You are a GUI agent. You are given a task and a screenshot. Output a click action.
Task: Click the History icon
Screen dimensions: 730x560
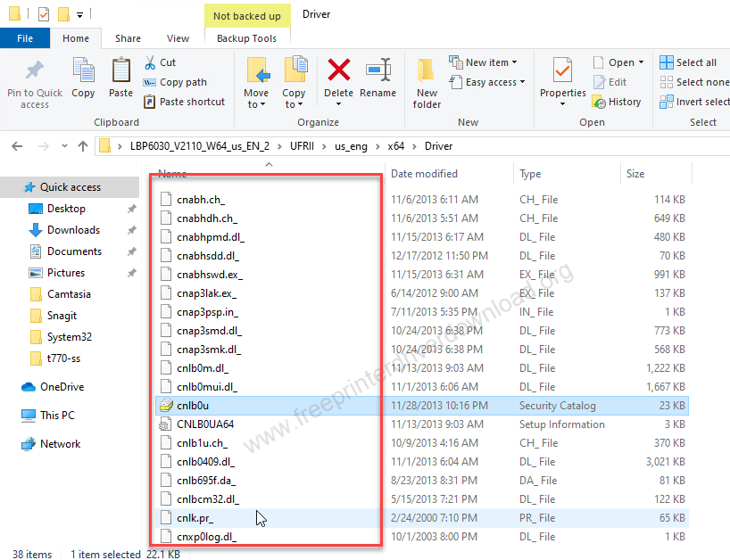(599, 102)
